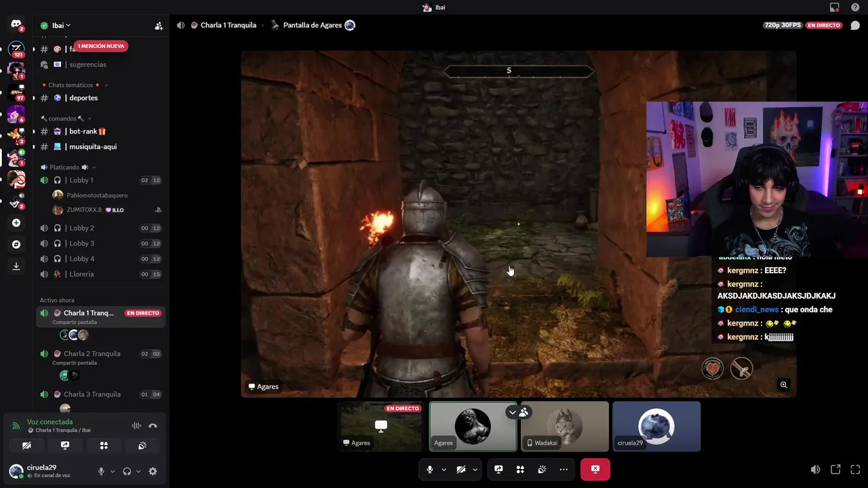Viewport: 868px width, 488px height.
Task: Click the Download Apps icon
Action: point(16,266)
